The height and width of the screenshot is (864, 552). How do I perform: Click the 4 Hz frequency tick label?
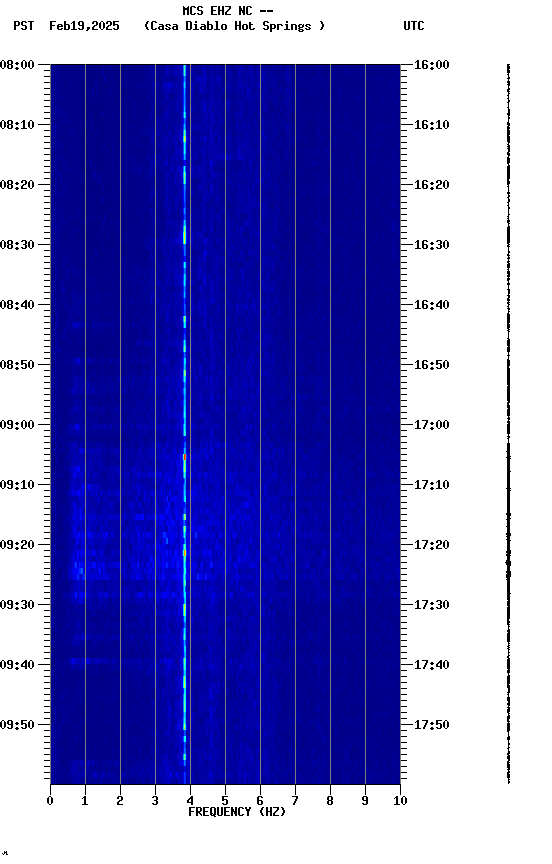tap(190, 801)
